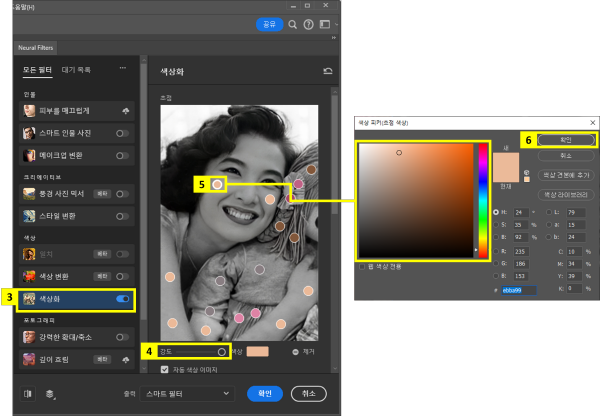Click the 색상 견본에 추가 button
600x416 pixels.
(x=566, y=175)
